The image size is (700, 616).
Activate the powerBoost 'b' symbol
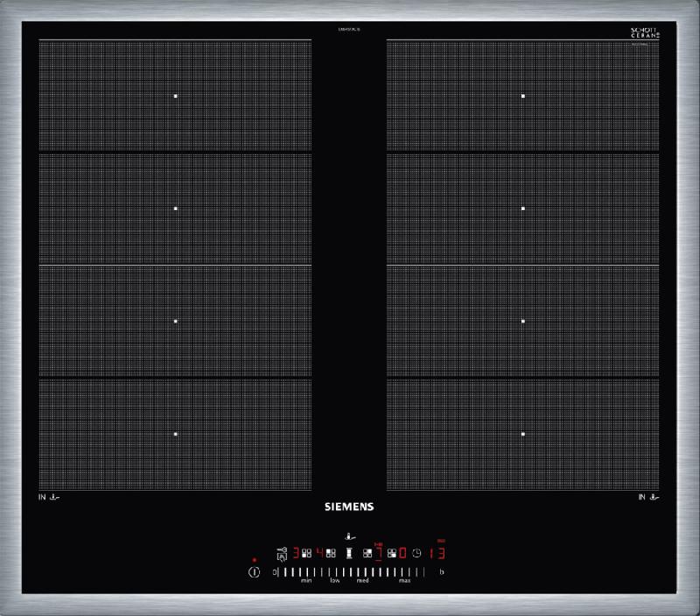(442, 571)
